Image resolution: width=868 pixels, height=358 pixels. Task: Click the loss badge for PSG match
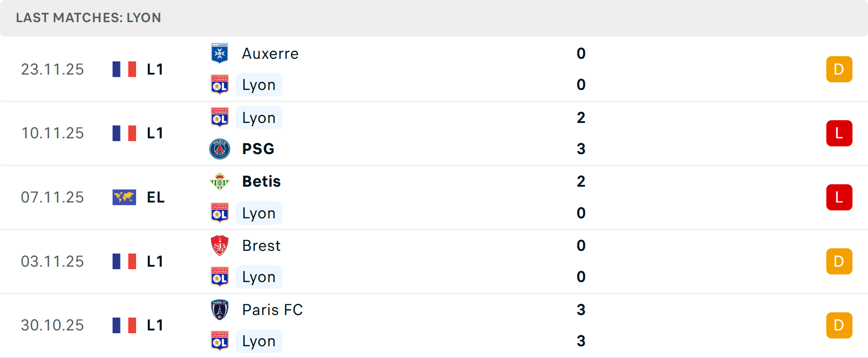point(839,133)
